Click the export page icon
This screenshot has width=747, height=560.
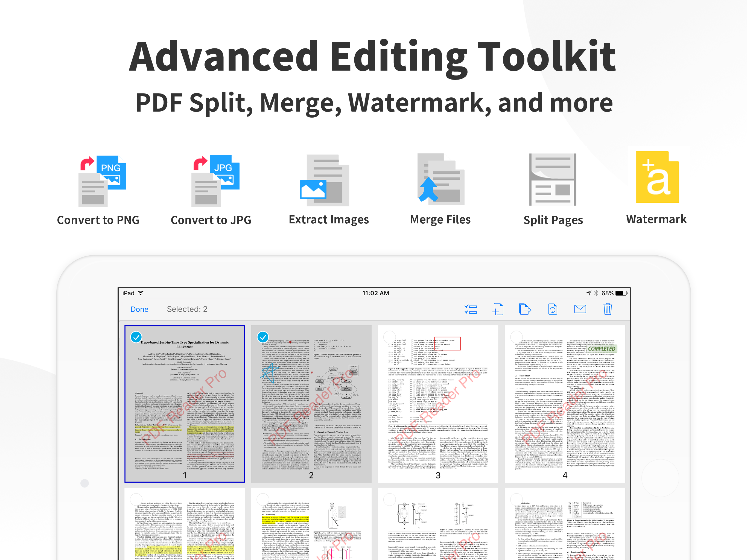[x=525, y=309]
